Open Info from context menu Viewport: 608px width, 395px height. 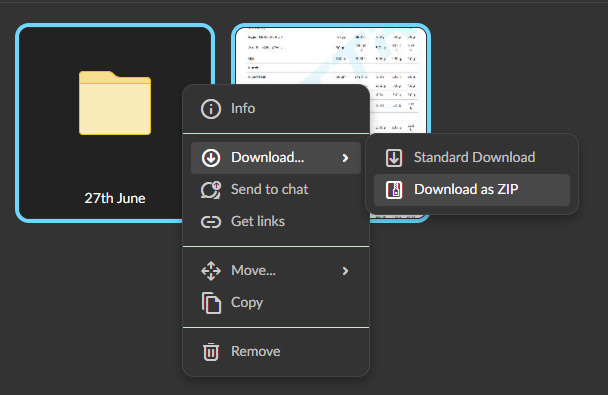coord(276,109)
